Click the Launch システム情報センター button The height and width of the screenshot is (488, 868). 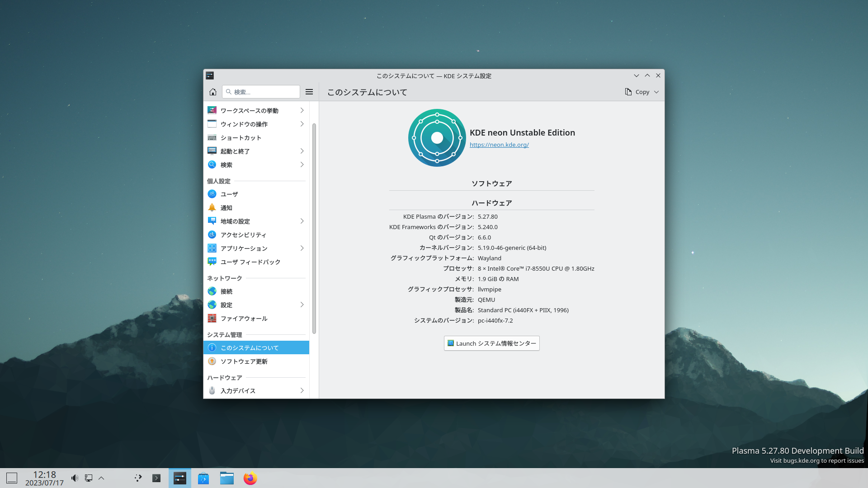point(491,343)
